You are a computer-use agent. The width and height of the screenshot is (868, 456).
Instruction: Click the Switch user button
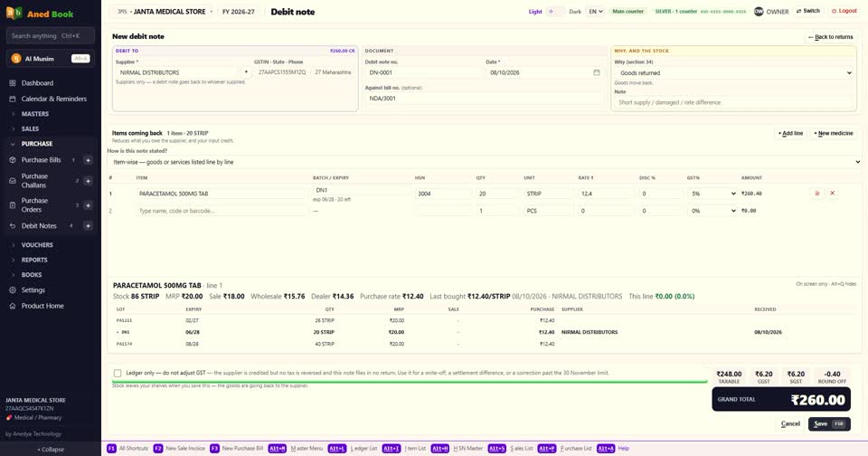(x=808, y=11)
